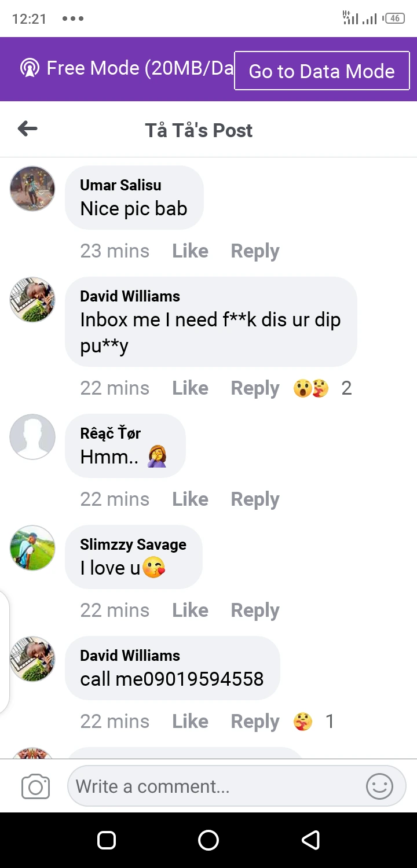View reaction on call me comment
This screenshot has width=417, height=868.
[x=313, y=722]
